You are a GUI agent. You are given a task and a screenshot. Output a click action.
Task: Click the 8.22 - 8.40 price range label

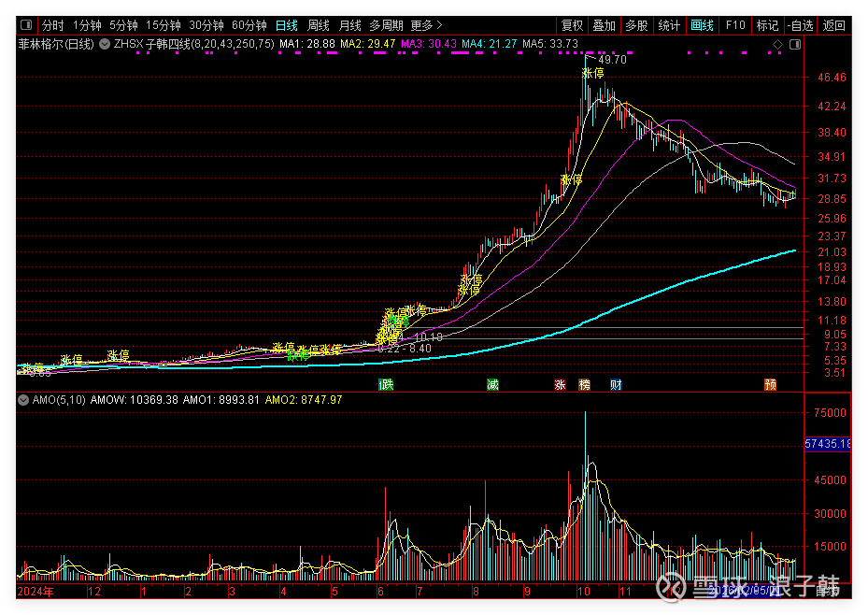click(x=405, y=349)
